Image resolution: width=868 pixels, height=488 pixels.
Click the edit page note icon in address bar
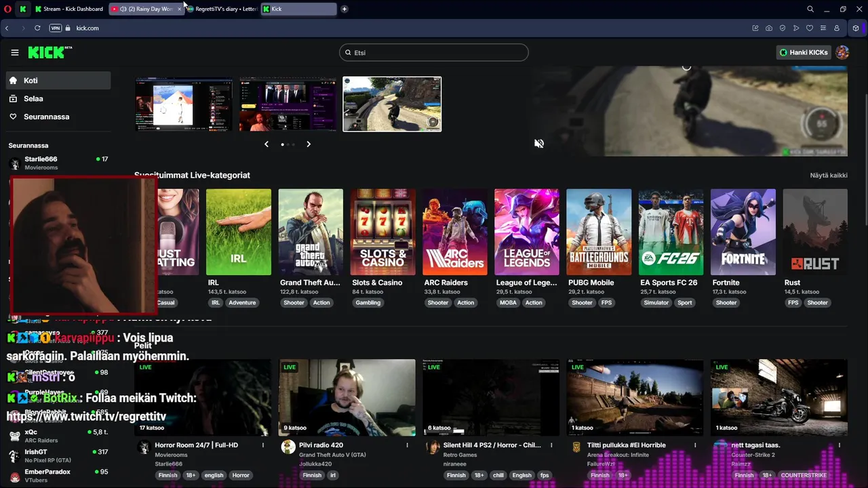[x=755, y=28]
